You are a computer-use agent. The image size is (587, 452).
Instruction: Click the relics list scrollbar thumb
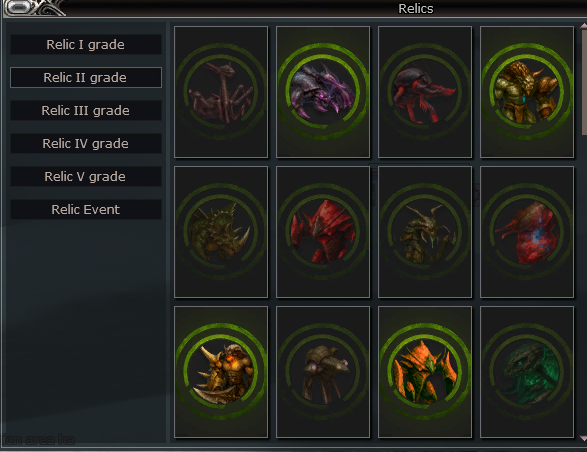[584, 82]
